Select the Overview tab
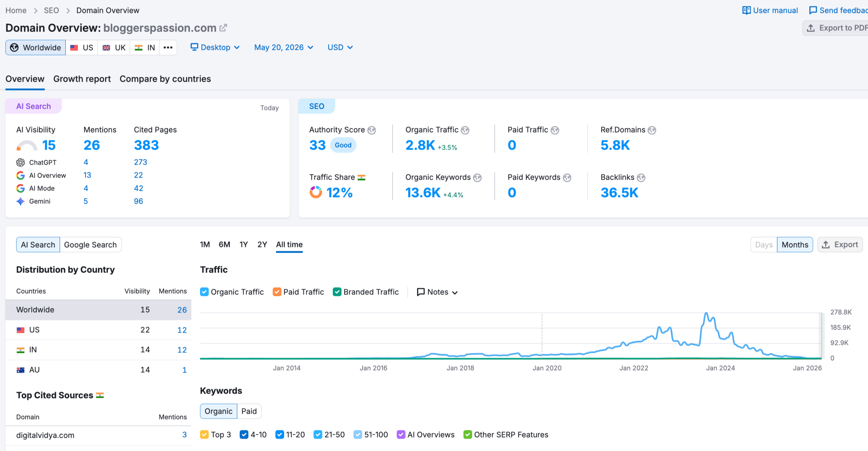The height and width of the screenshot is (451, 868). pos(25,79)
